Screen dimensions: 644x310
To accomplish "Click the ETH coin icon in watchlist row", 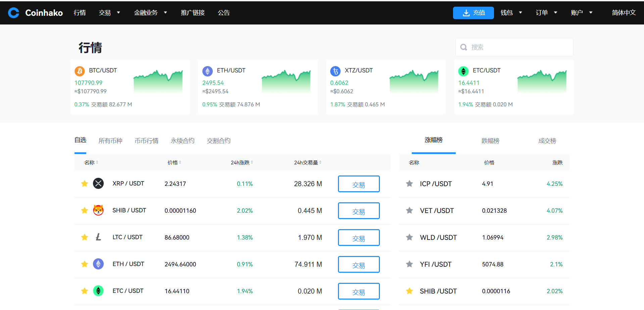I will pos(98,264).
